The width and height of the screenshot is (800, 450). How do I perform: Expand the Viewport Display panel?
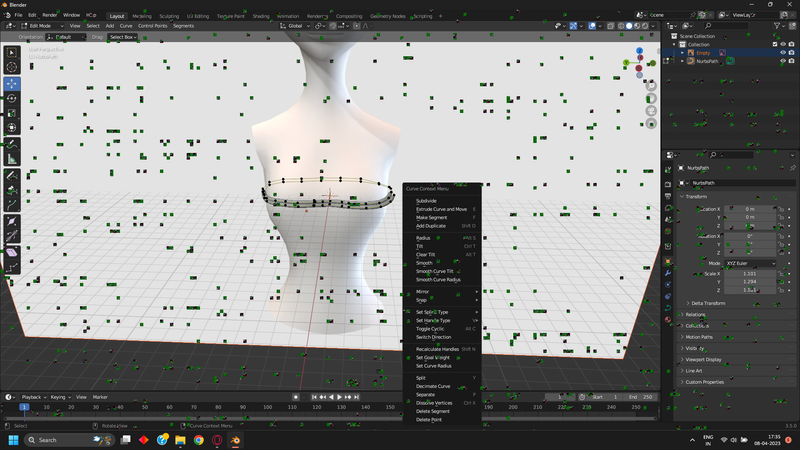tap(703, 359)
